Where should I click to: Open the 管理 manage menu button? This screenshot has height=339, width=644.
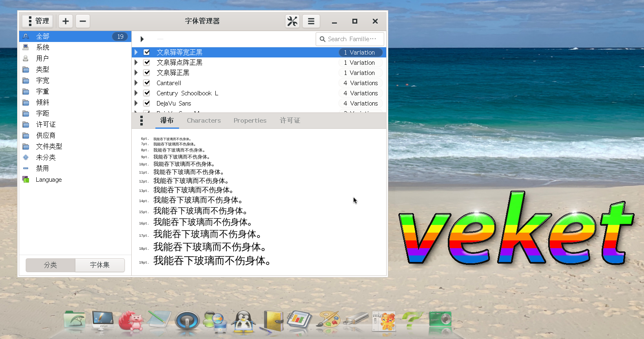pos(38,21)
